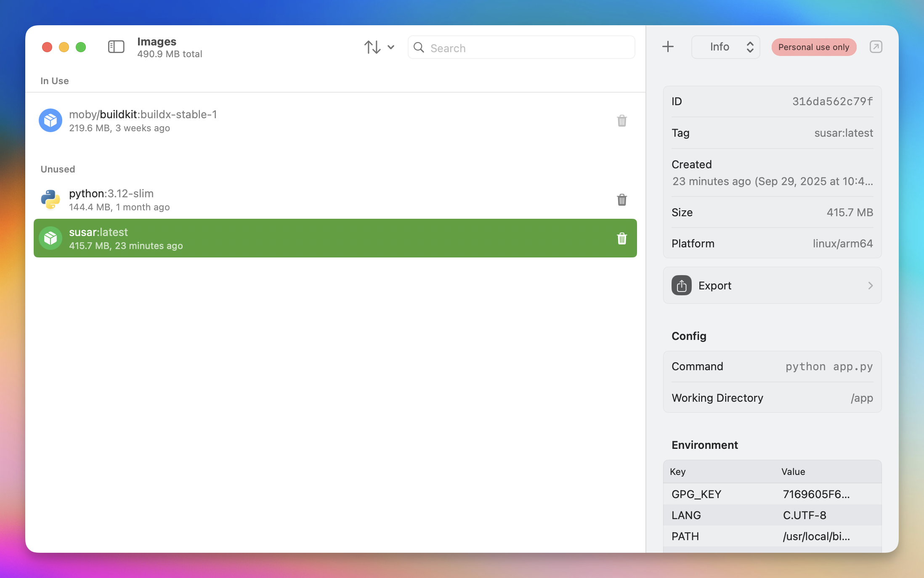Click the plus add image button
Viewport: 924px width, 578px height.
point(668,47)
